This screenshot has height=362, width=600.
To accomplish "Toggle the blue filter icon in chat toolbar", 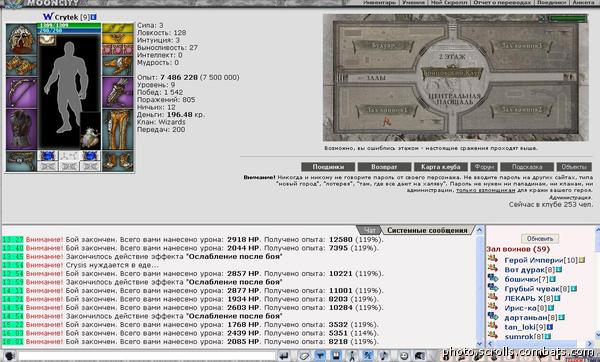I will pos(320,356).
